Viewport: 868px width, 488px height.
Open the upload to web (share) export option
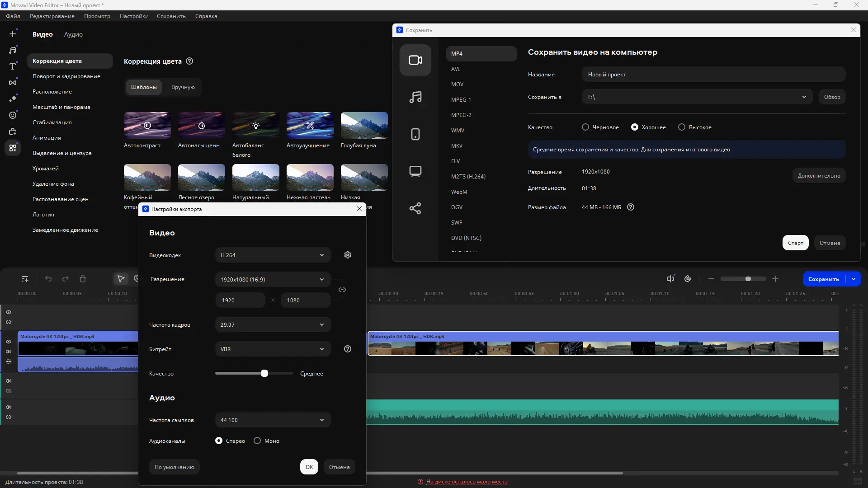(x=415, y=208)
